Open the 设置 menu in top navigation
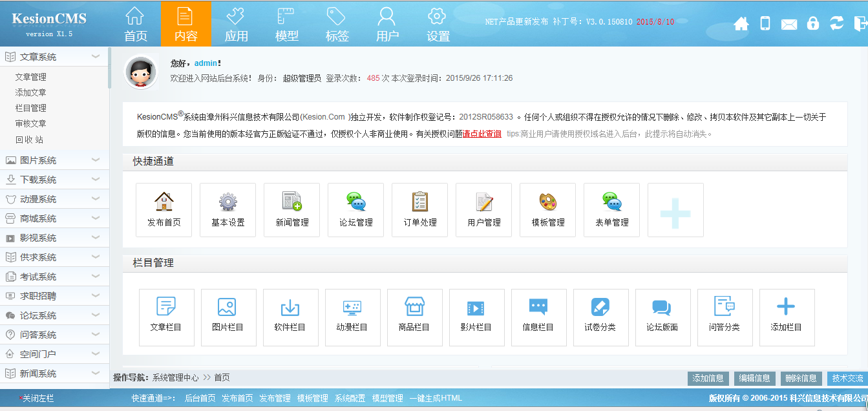 [436, 23]
